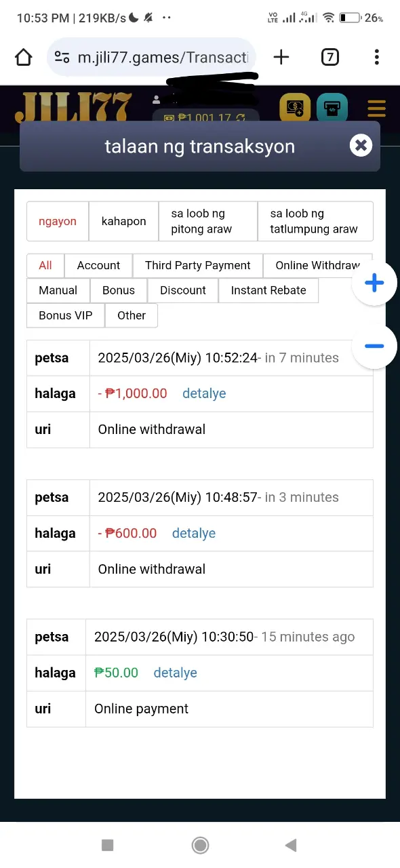Filter transactions by Bonus VIP
The width and height of the screenshot is (400, 868).
[66, 315]
